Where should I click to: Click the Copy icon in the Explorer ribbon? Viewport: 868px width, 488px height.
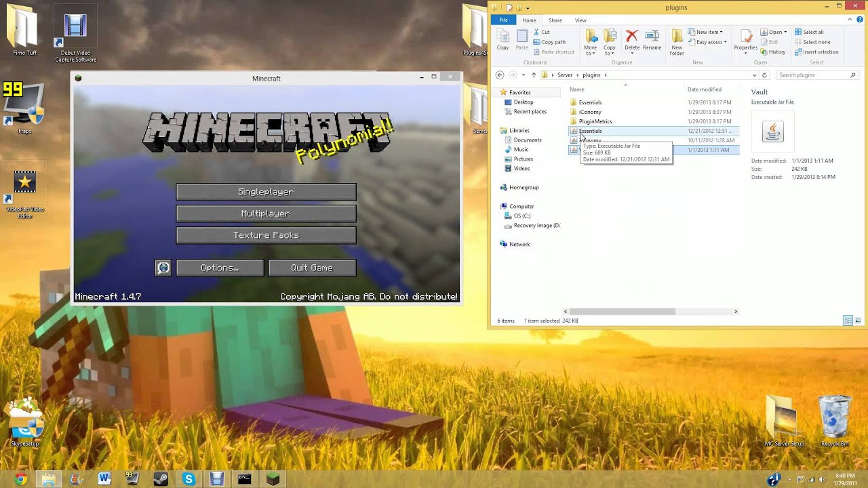point(502,41)
